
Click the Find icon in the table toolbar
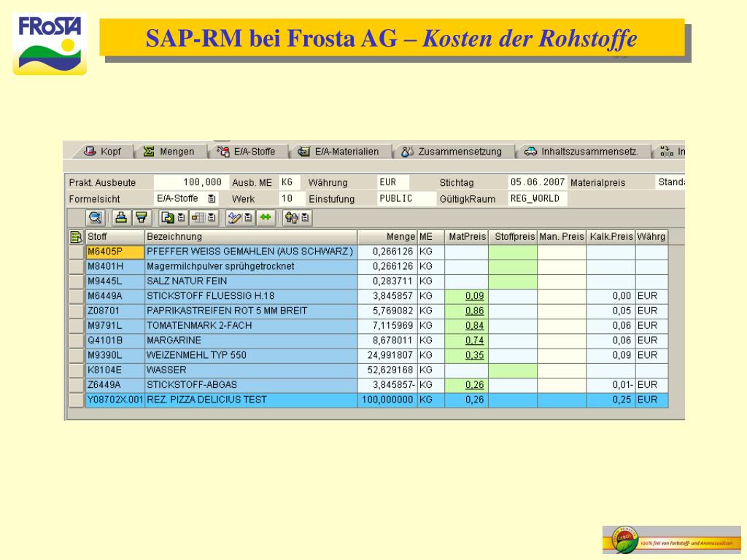[x=95, y=217]
